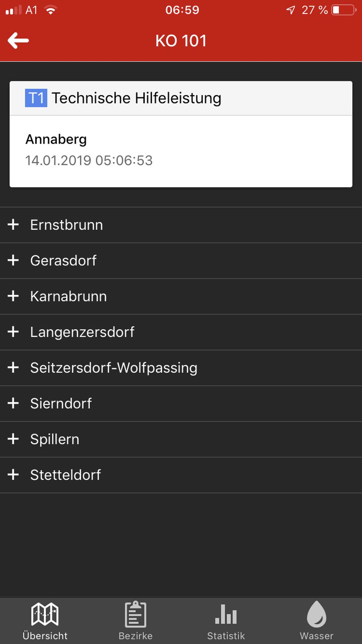Open the Übersicht map icon
The image size is (362, 644).
[x=45, y=614]
